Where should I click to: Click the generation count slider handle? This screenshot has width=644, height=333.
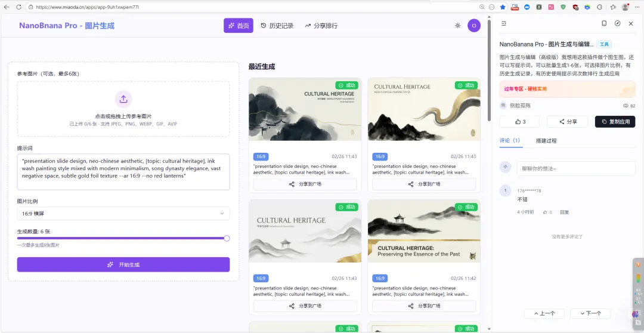[227, 238]
